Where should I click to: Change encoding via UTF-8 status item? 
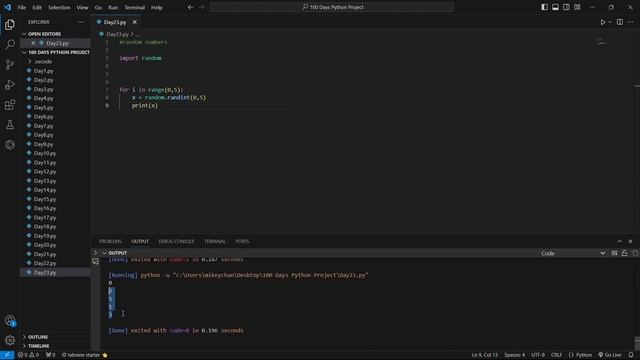pyautogui.click(x=538, y=355)
